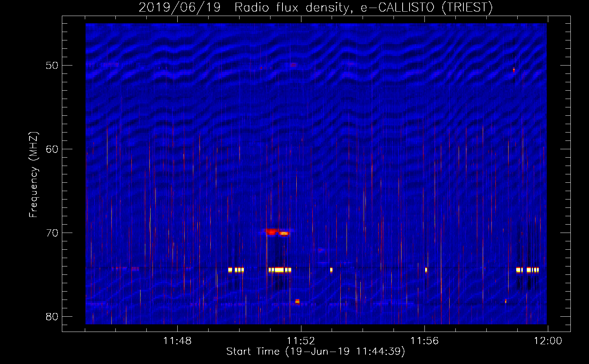Click the 50 frequency tick label
The height and width of the screenshot is (364, 589).
(x=52, y=66)
